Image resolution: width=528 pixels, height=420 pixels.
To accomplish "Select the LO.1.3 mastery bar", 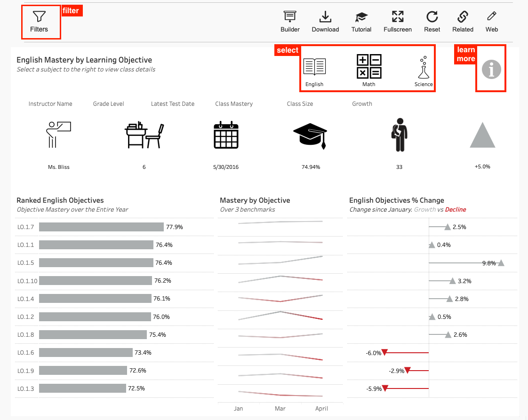I will [82, 388].
